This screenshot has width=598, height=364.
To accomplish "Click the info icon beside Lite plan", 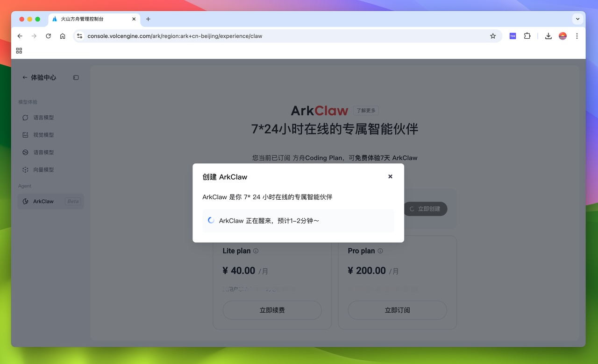I will tap(256, 251).
